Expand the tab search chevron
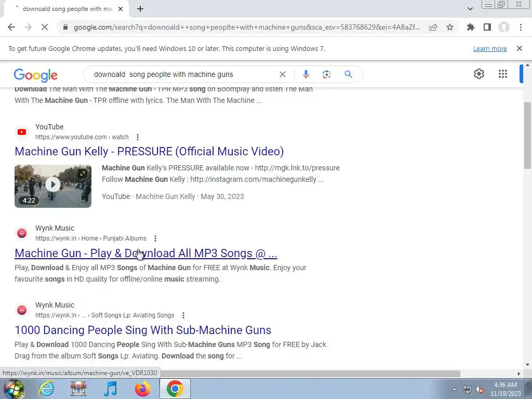532x399 pixels. 470,9
